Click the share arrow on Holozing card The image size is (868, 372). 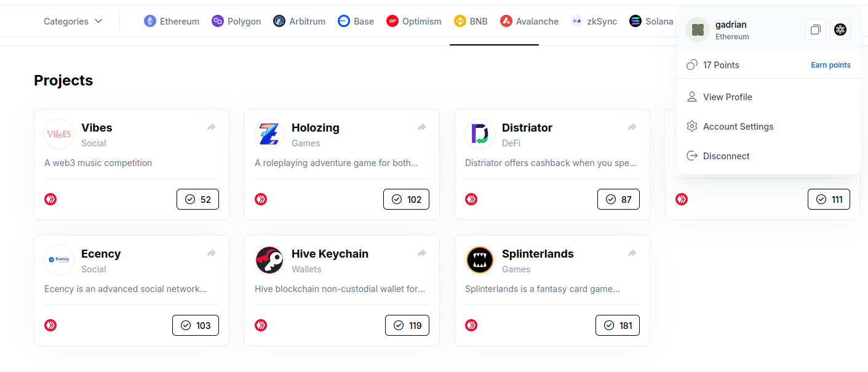(x=422, y=127)
